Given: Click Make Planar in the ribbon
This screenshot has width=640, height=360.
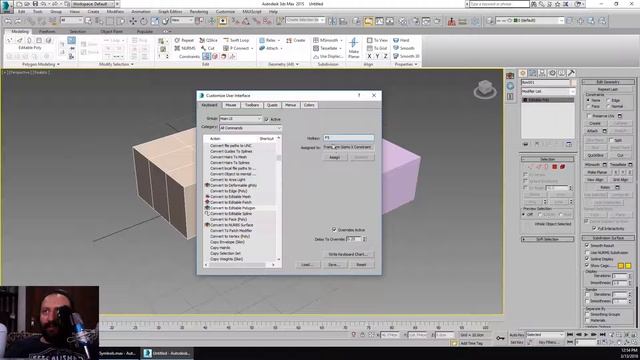Looking at the screenshot, I should pyautogui.click(x=354, y=48).
